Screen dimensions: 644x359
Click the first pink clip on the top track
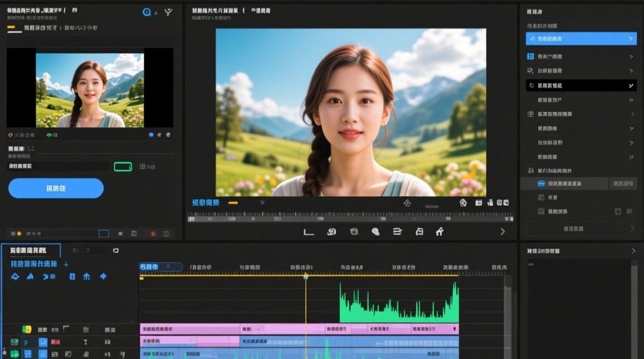[x=190, y=329]
